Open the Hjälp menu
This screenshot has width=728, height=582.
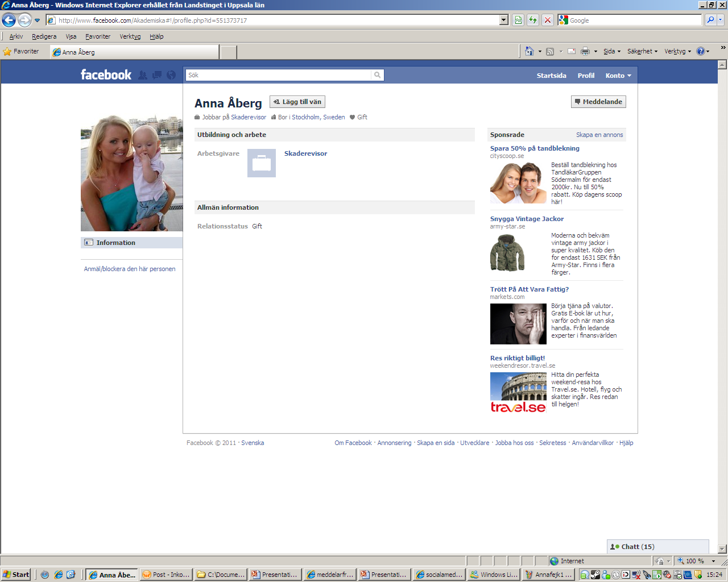[x=156, y=36]
